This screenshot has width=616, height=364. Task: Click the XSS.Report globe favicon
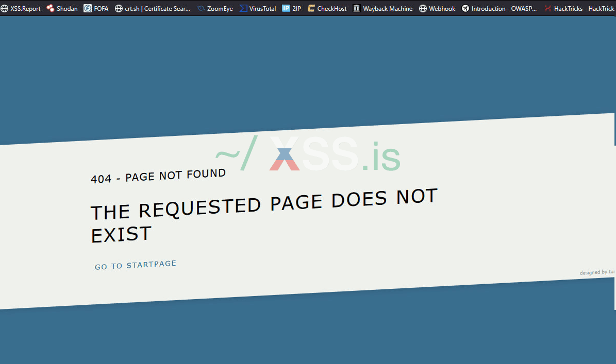(x=4, y=8)
